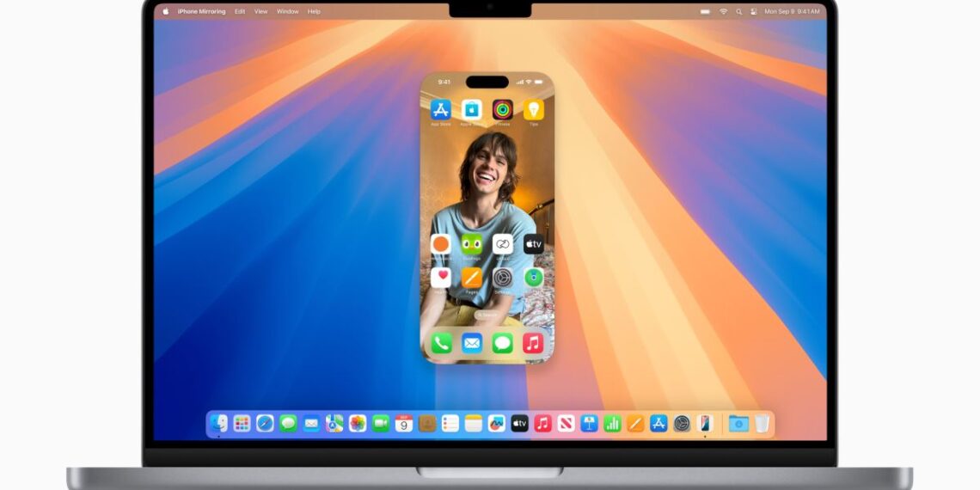Open the Wi-Fi status menu

(x=723, y=11)
